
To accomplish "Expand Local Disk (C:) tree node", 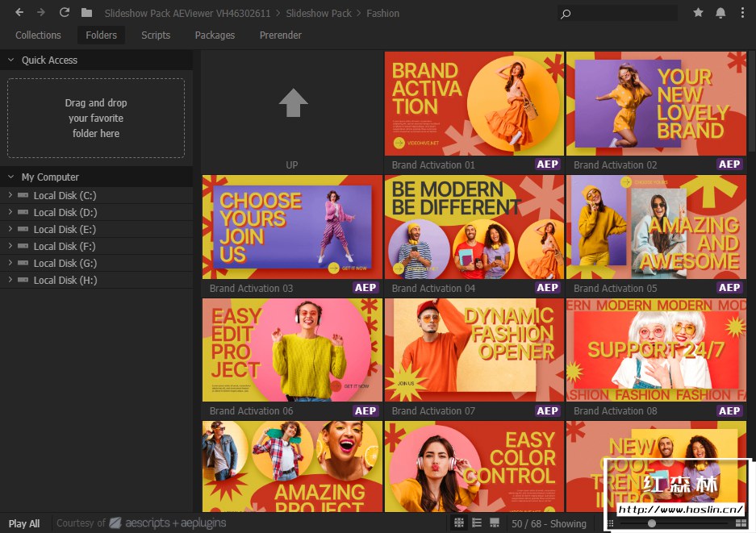I will (10, 195).
